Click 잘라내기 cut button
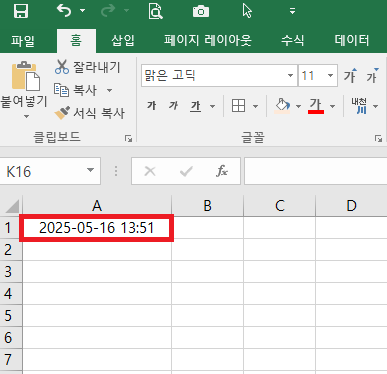 [x=87, y=67]
